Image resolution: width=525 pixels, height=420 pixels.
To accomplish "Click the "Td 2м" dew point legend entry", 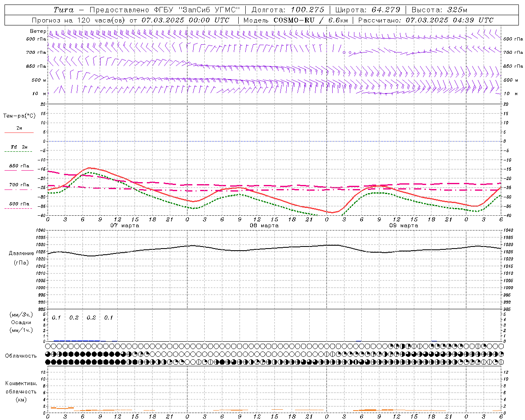I will pos(19,147).
